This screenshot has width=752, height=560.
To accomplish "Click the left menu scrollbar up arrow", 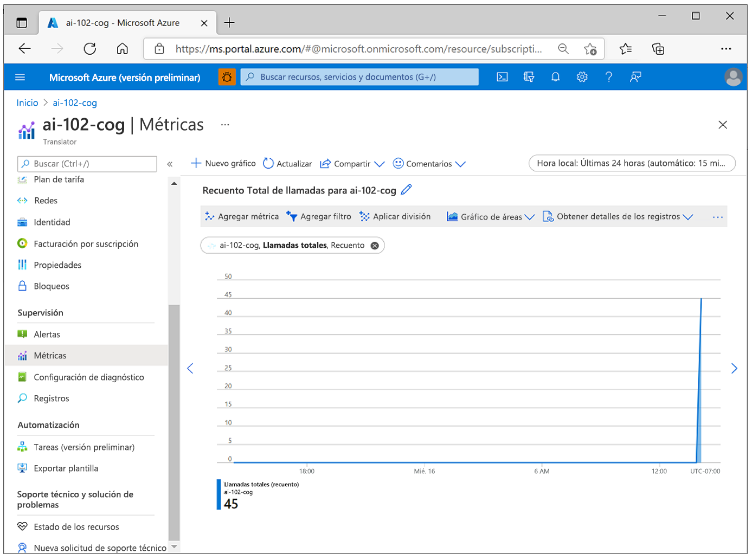I will [x=174, y=184].
